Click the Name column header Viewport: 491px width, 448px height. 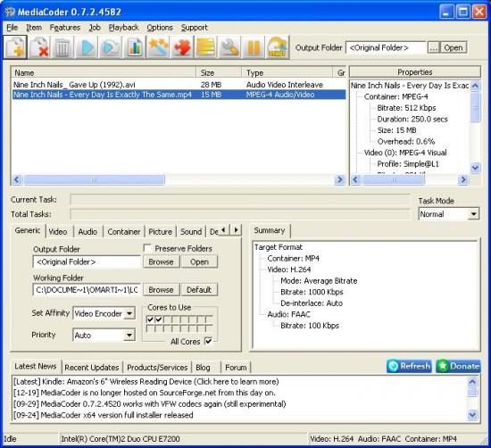coord(104,72)
